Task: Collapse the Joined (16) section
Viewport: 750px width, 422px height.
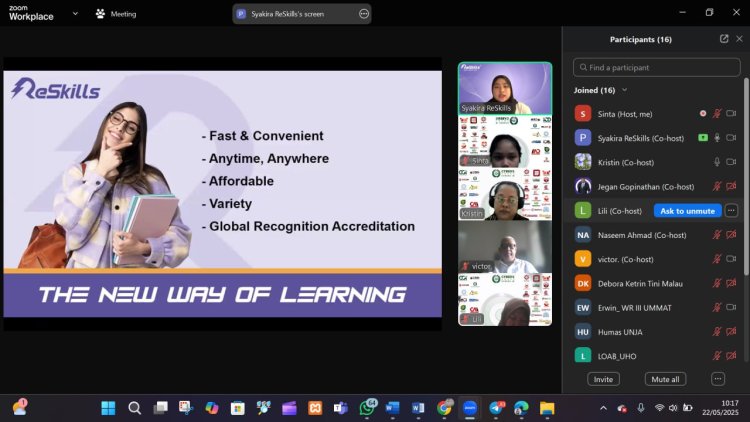Action: tap(624, 90)
